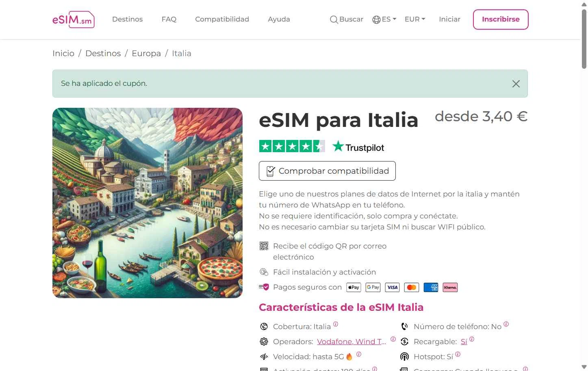Click the Operadores gear icon
Screen dimensions: 588x371
[264, 341]
